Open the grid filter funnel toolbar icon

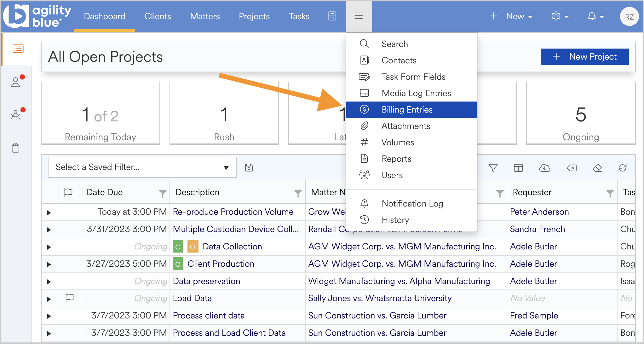pyautogui.click(x=493, y=168)
